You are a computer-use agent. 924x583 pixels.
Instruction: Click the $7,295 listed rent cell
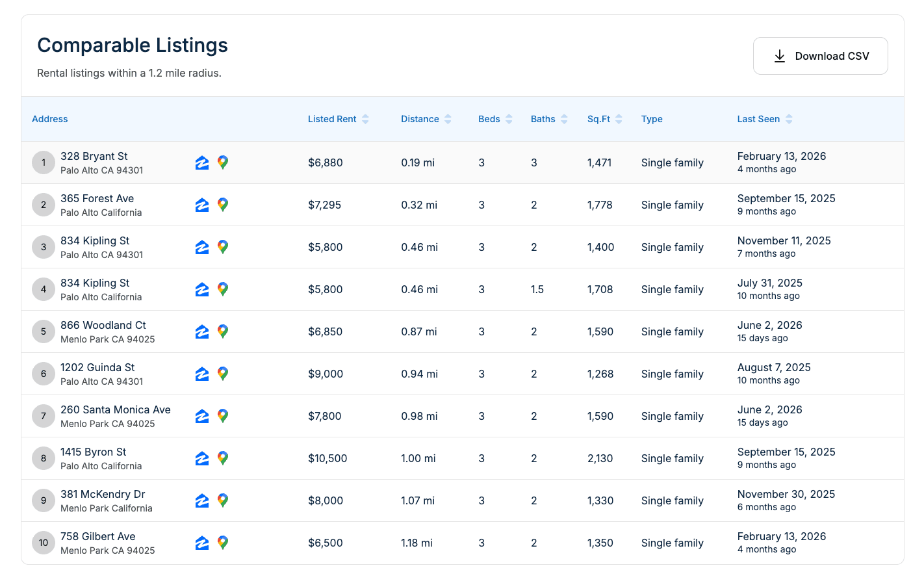tap(325, 205)
